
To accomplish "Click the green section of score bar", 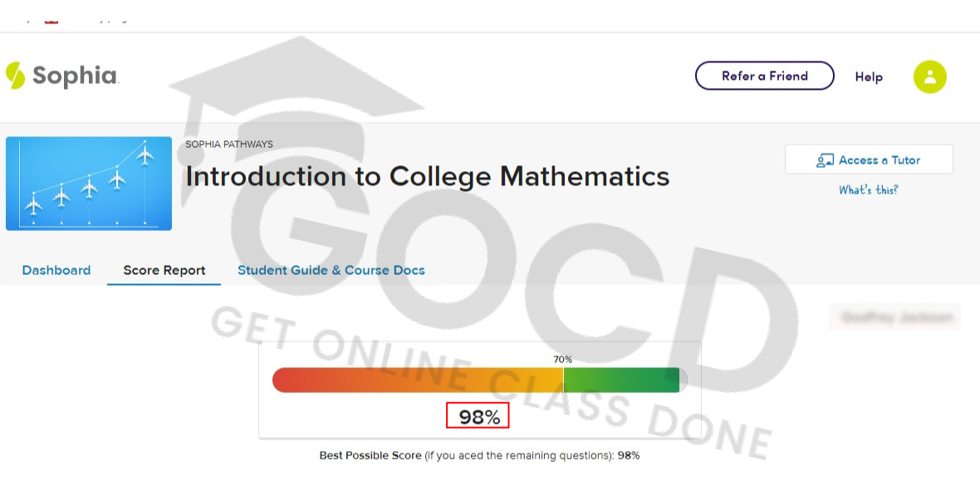I will 621,380.
